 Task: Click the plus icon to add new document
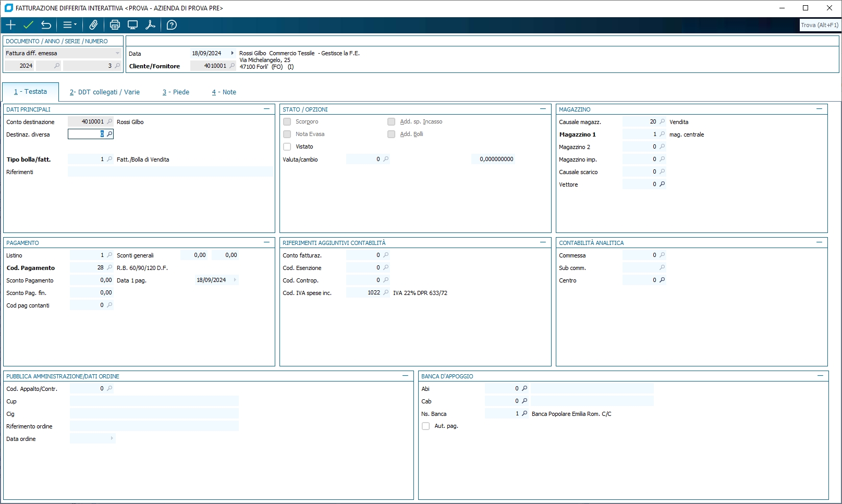coord(10,25)
